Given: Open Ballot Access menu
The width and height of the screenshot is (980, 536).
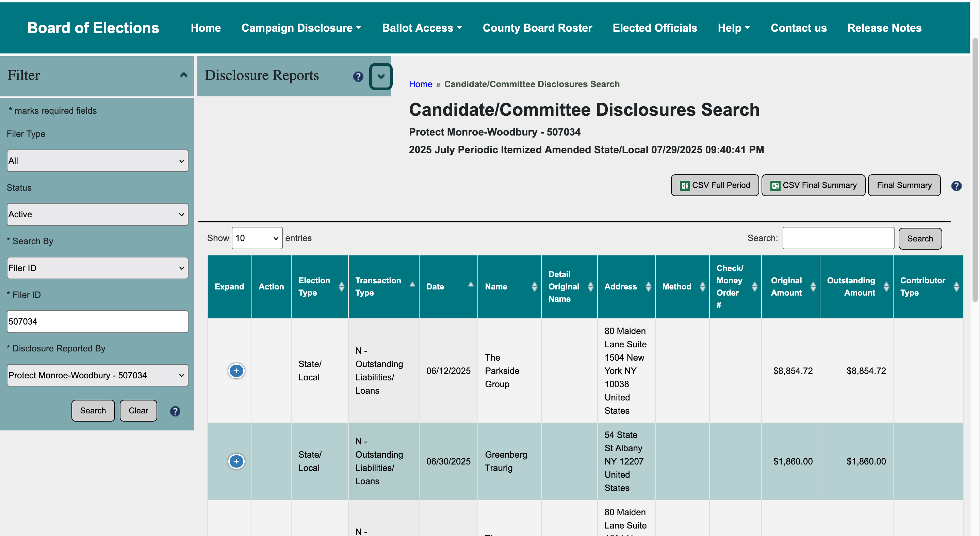Looking at the screenshot, I should (422, 28).
